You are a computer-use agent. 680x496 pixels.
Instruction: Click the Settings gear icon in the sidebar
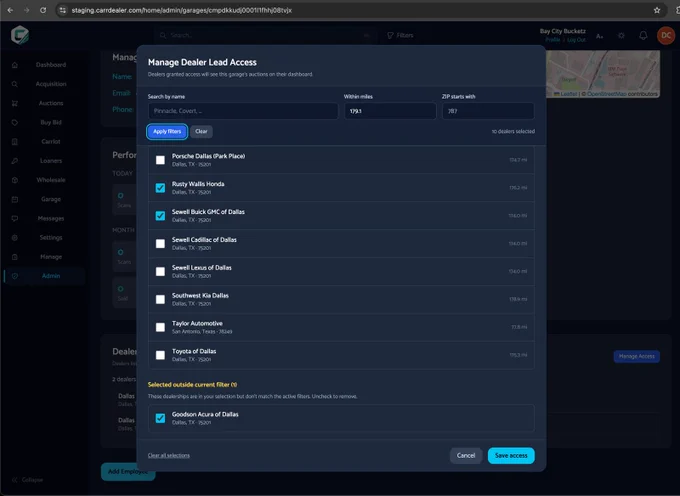coord(15,238)
